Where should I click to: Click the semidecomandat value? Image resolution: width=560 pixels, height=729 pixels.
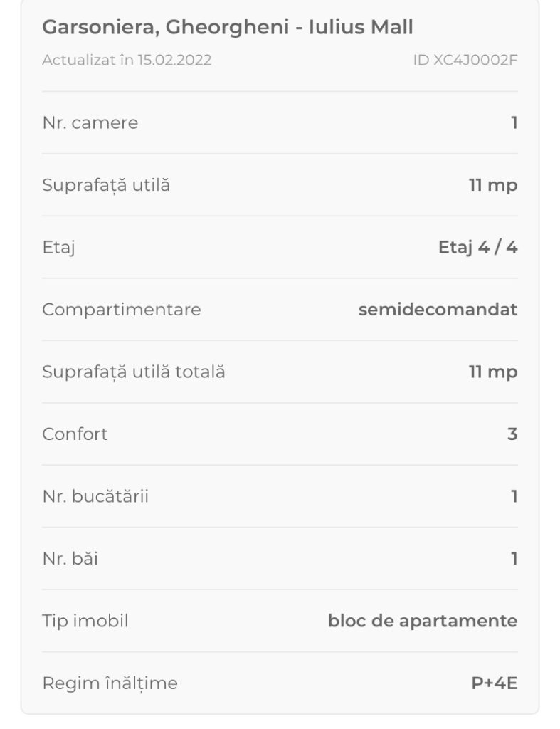438,310
